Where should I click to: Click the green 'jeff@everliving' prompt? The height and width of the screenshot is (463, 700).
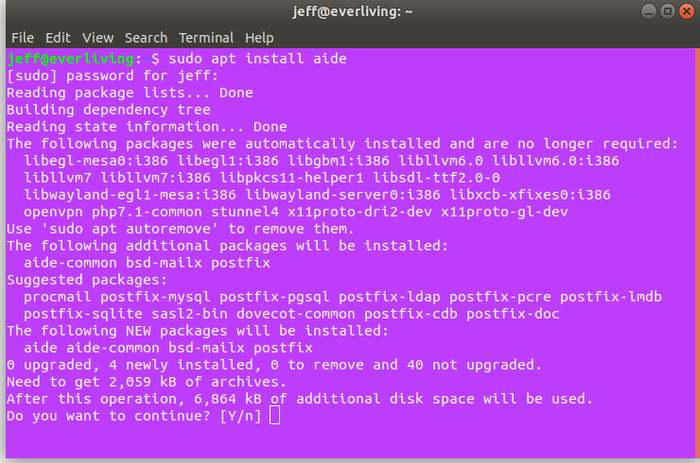pyautogui.click(x=70, y=58)
